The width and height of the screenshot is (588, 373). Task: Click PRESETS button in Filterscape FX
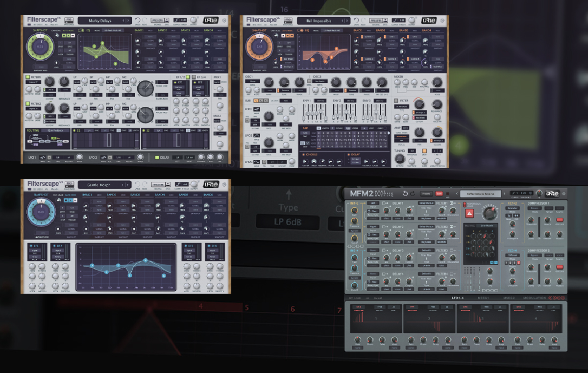tap(157, 20)
